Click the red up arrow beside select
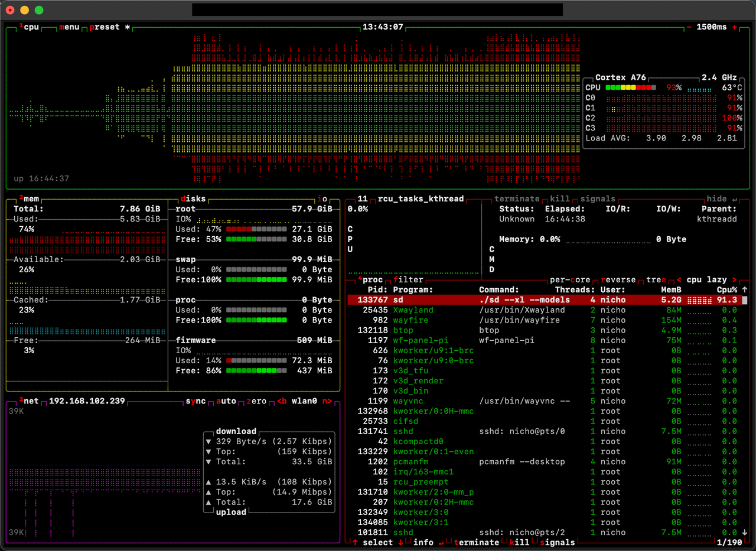 coord(354,542)
